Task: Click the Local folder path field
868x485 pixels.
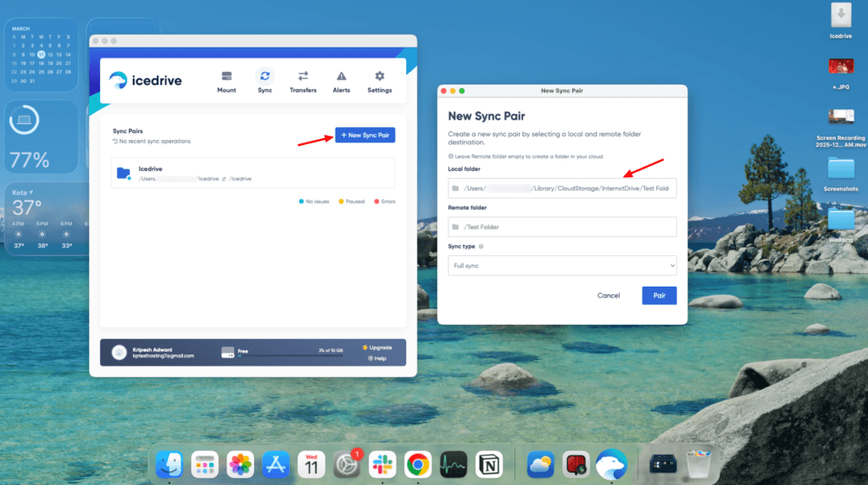Action: [562, 188]
